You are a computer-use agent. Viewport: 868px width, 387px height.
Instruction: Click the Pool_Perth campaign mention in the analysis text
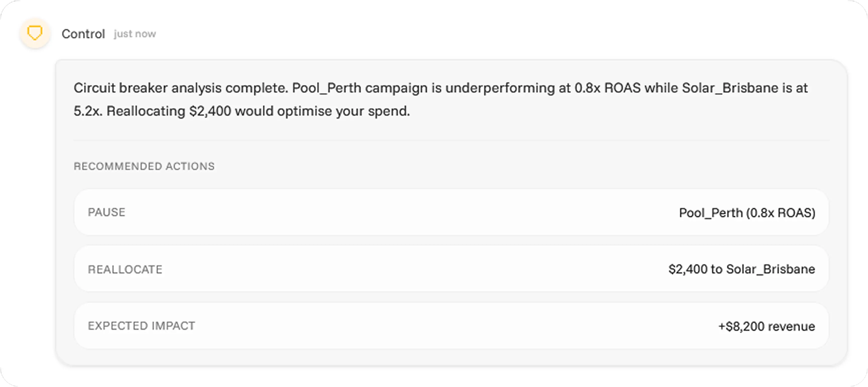click(327, 88)
